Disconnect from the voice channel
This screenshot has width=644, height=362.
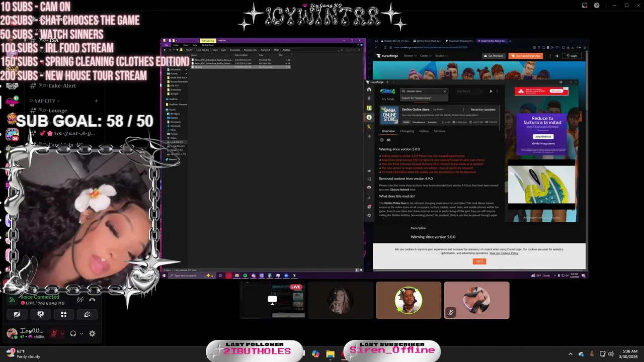(x=92, y=300)
